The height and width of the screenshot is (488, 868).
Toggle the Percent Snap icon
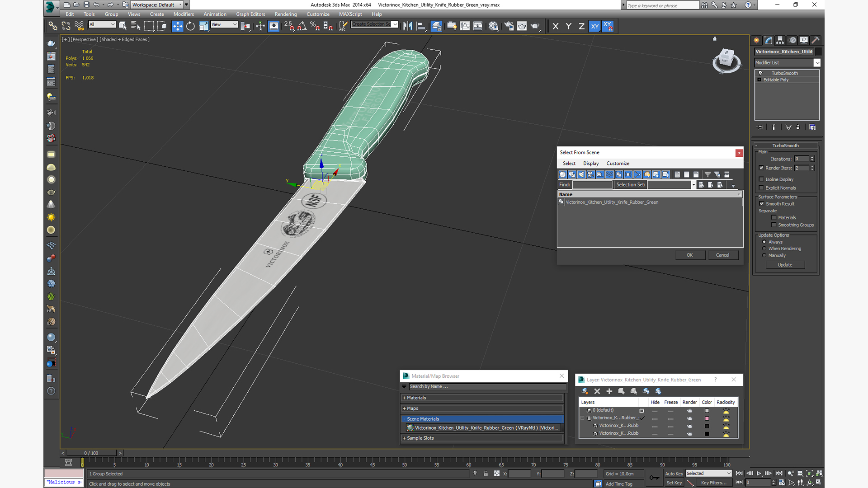click(x=315, y=26)
